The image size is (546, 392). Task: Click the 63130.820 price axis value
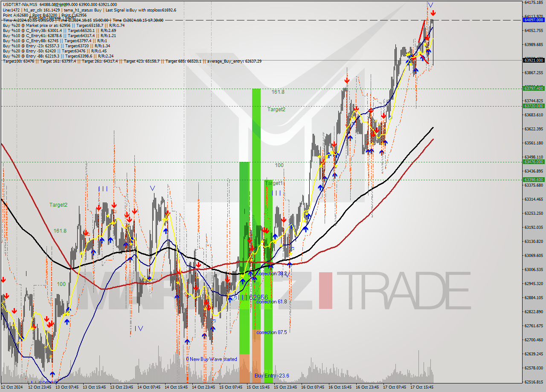534,241
